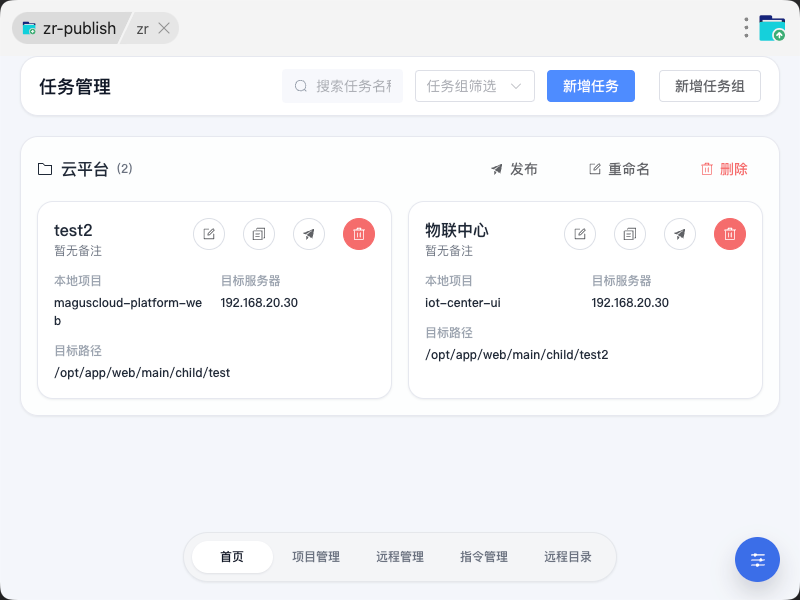800x600 pixels.
Task: Open the floating settings sliders button
Action: [x=757, y=560]
